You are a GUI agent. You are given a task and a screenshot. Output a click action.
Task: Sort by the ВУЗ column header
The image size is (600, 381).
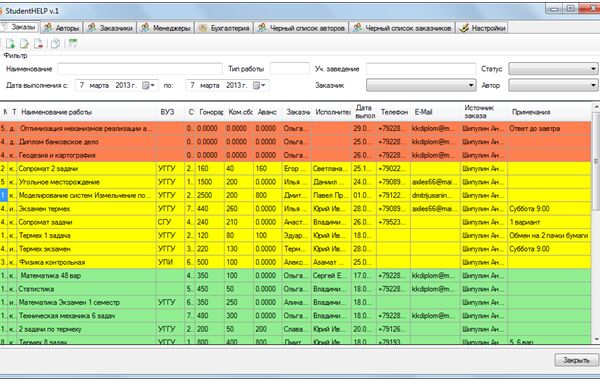(171, 112)
